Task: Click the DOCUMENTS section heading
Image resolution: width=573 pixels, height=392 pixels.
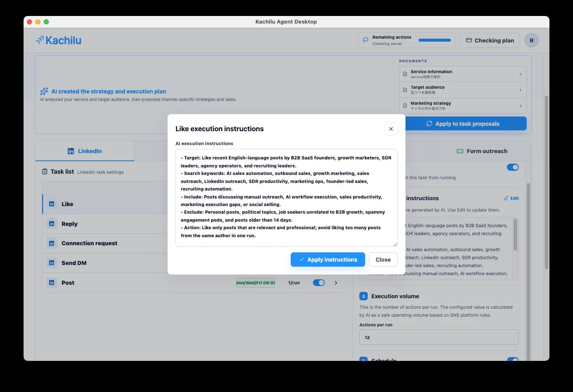Action: (413, 61)
